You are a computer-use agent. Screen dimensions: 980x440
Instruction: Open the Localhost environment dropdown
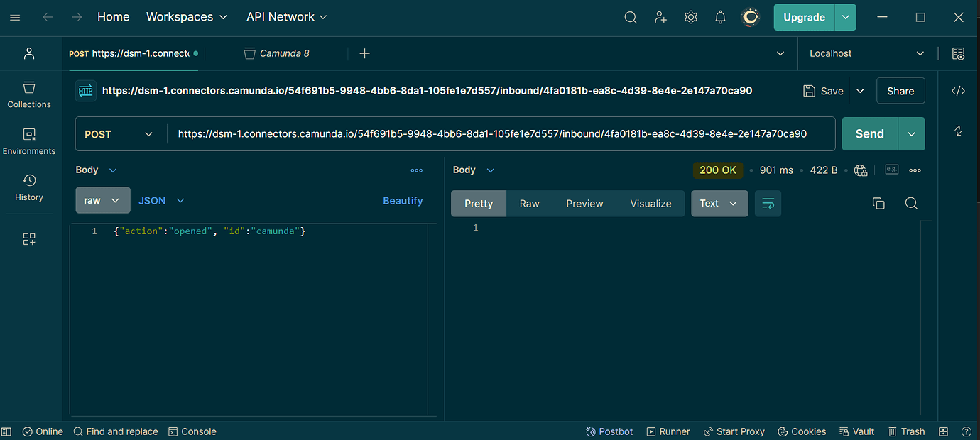(x=866, y=53)
